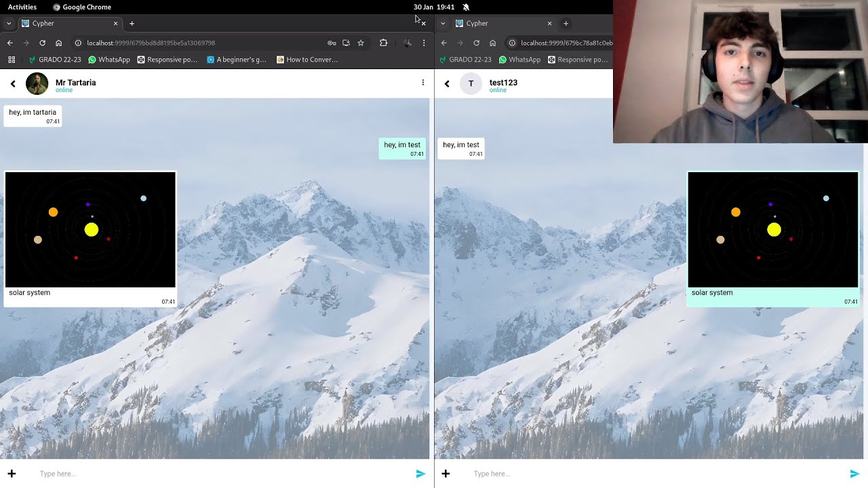Click right browser address bar URL
The height and width of the screenshot is (488, 868).
(x=566, y=43)
